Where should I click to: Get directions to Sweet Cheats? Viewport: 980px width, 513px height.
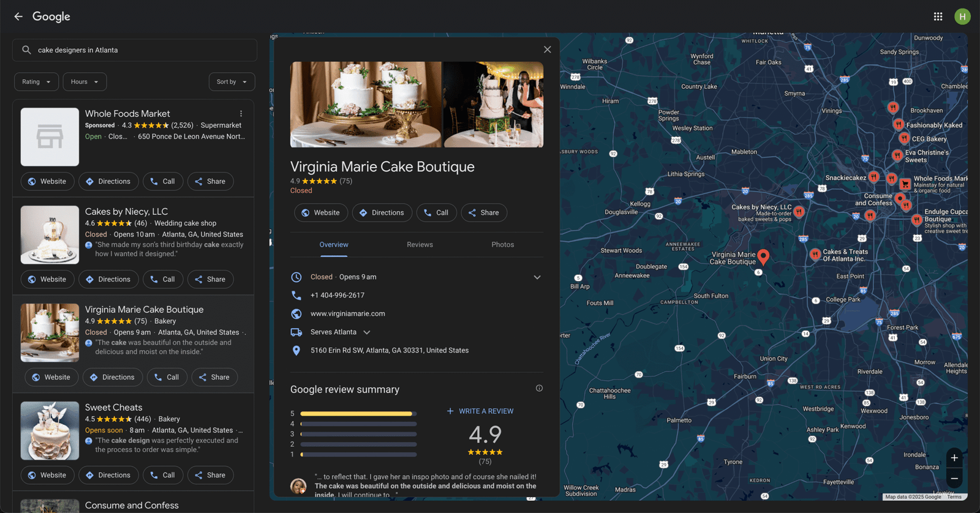coord(108,475)
